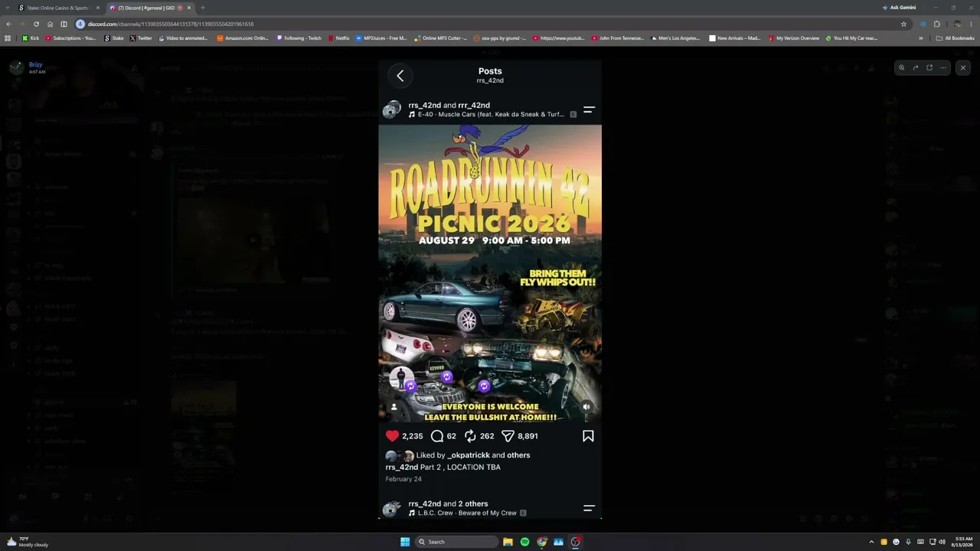Open Chrome extensions puzzle icon
The height and width of the screenshot is (551, 980).
coord(936,24)
